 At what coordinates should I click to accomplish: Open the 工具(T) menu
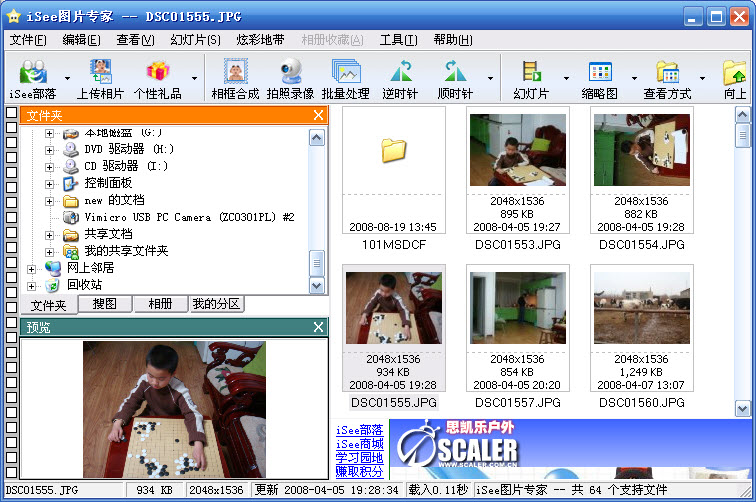pyautogui.click(x=398, y=40)
